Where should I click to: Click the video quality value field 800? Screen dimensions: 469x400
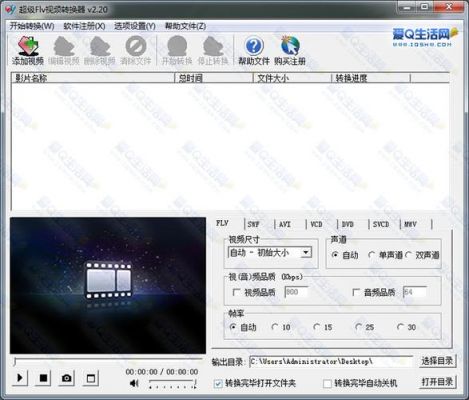click(296, 292)
